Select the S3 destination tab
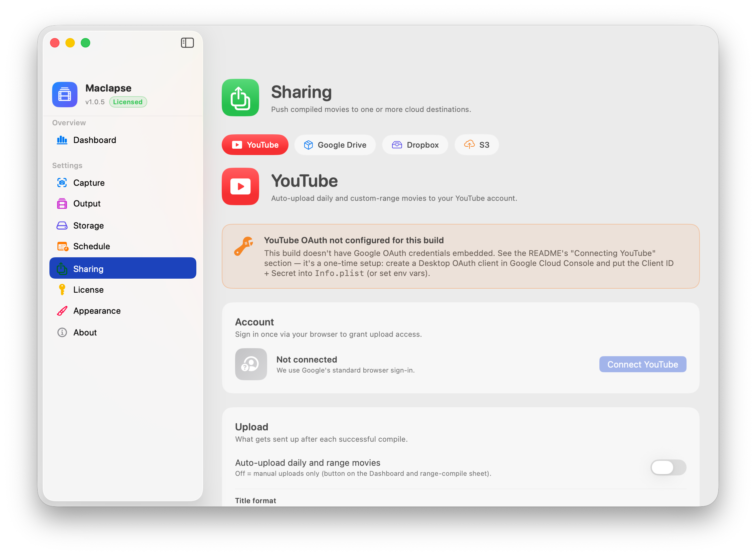The image size is (756, 556). pyautogui.click(x=477, y=145)
